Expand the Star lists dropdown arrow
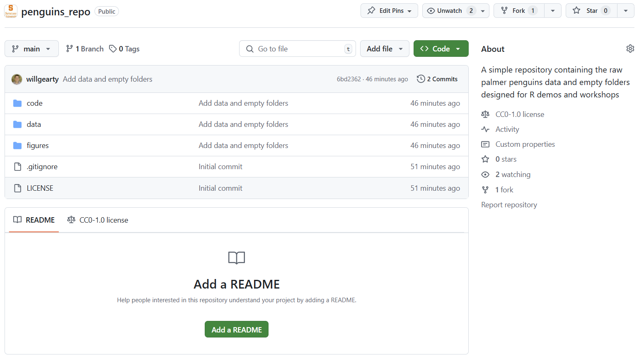 click(x=626, y=11)
